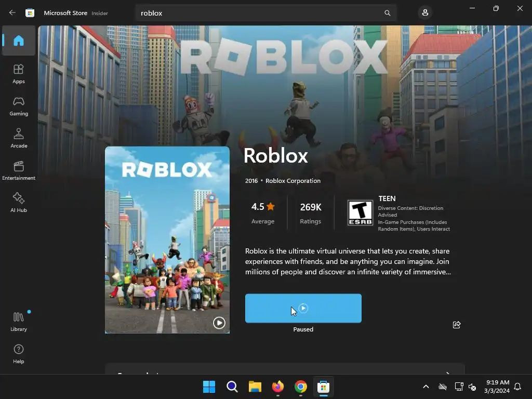Resume the paused Roblox download
Viewport: 532px width, 399px height.
coord(303,308)
